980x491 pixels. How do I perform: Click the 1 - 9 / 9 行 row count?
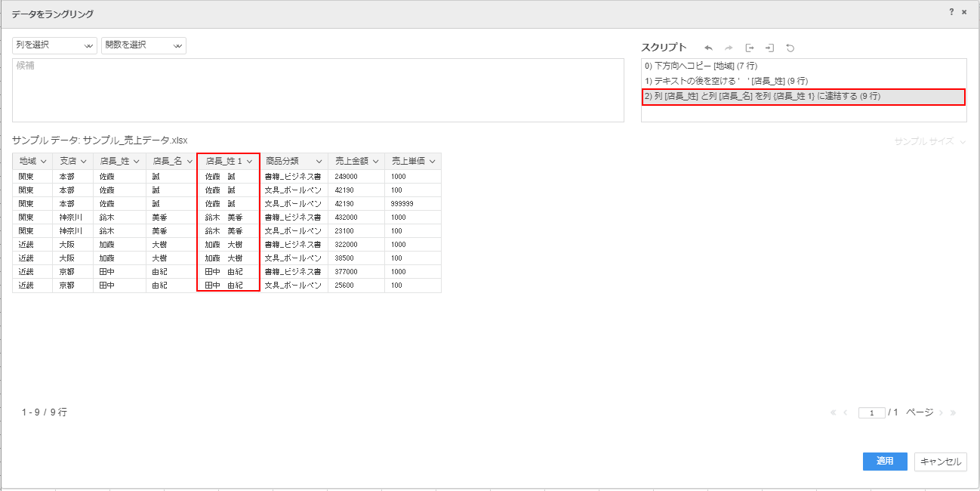click(x=45, y=412)
